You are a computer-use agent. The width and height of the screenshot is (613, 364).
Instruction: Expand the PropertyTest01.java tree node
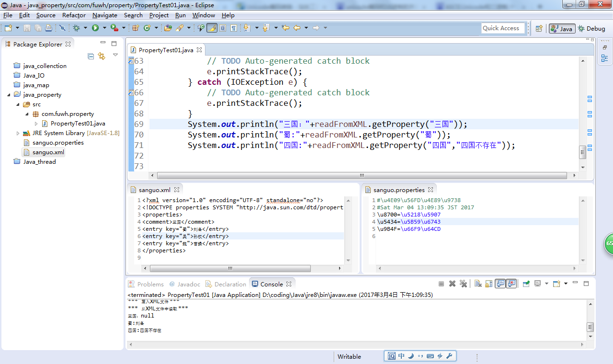36,124
